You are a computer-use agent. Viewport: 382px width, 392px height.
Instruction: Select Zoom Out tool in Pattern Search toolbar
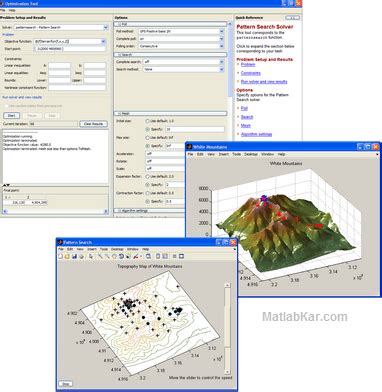coord(107,256)
